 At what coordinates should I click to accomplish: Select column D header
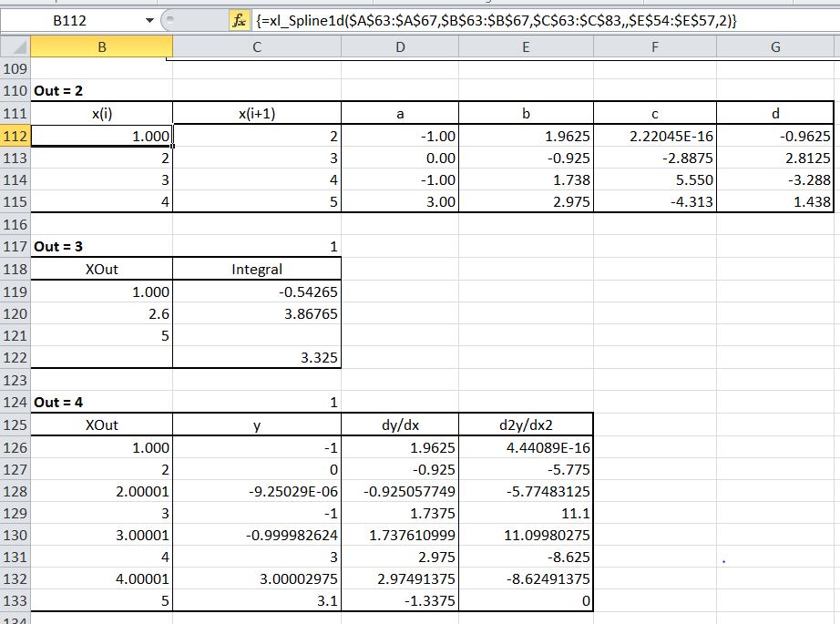point(400,47)
